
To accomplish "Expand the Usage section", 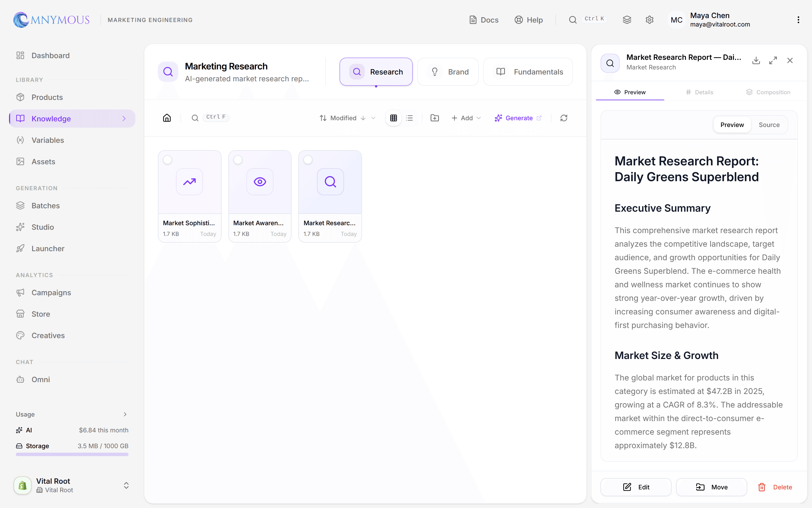I will 72,414.
